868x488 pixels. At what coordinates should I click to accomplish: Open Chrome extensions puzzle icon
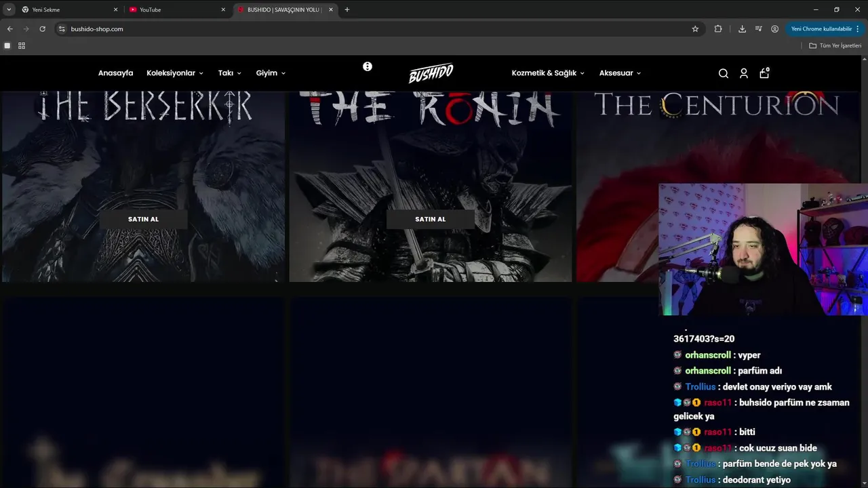coord(718,29)
